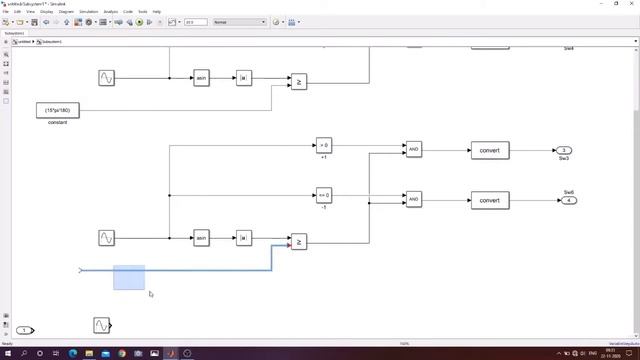Open the File menu
640x360 pixels.
tap(6, 12)
